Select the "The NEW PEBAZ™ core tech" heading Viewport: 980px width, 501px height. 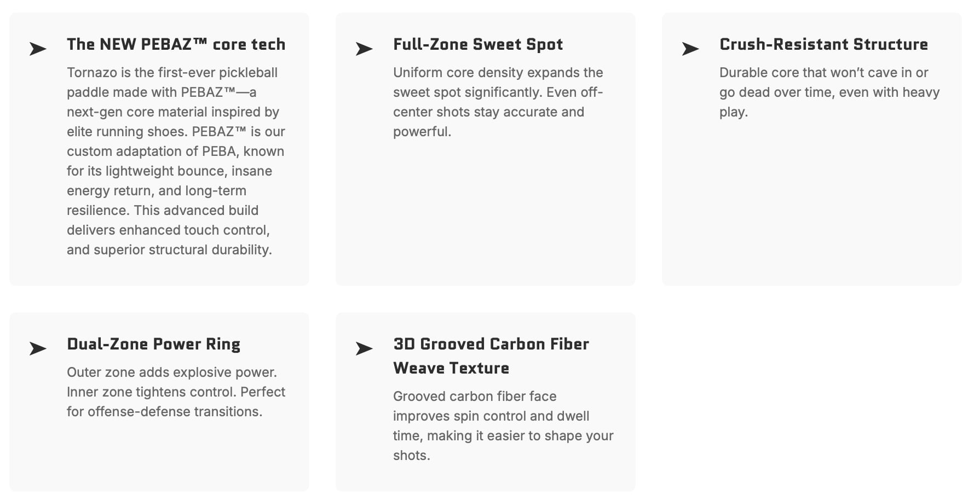tap(176, 44)
